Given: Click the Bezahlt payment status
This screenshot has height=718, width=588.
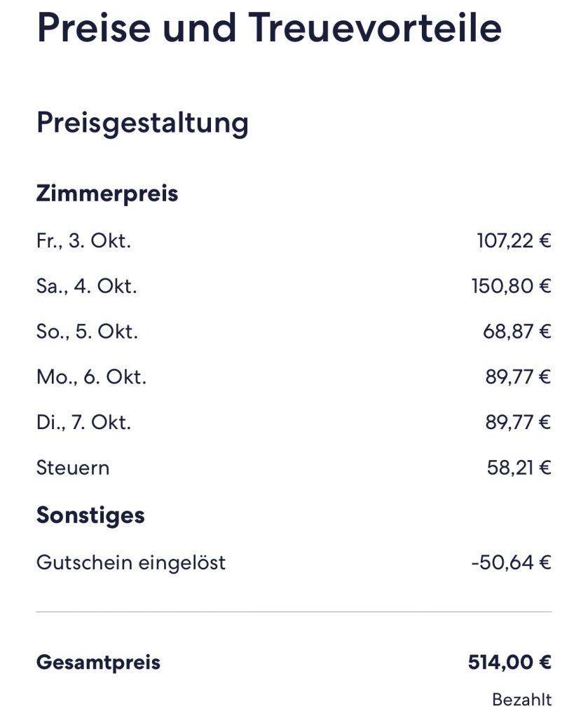Looking at the screenshot, I should 521,699.
